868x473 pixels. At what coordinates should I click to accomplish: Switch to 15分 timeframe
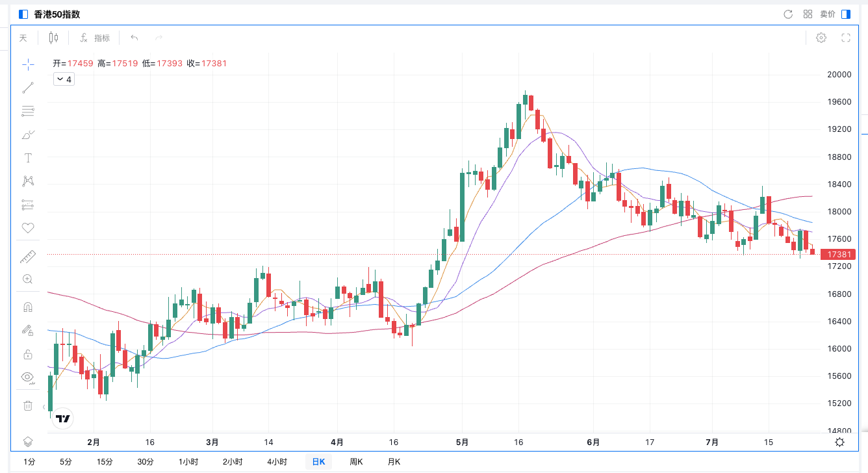pos(105,462)
